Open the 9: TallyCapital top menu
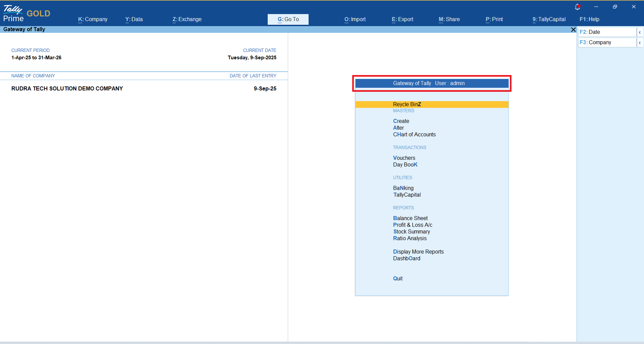The width and height of the screenshot is (644, 344). coord(549,19)
